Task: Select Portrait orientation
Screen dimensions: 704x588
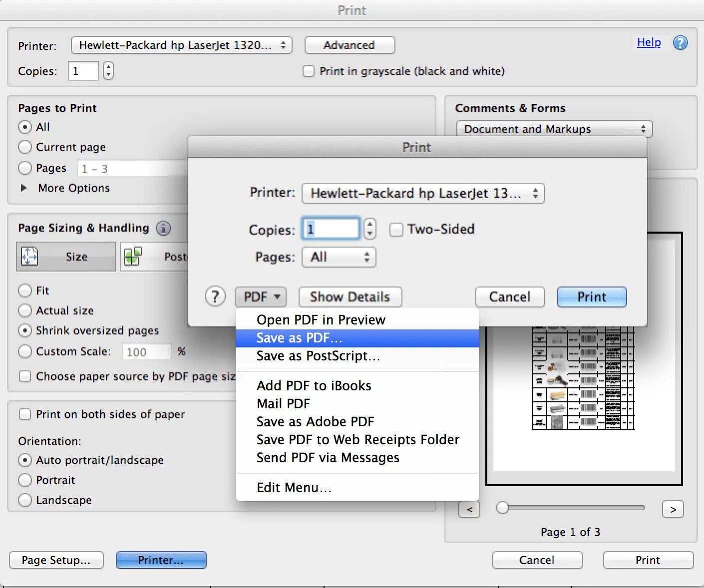Action: (x=24, y=480)
